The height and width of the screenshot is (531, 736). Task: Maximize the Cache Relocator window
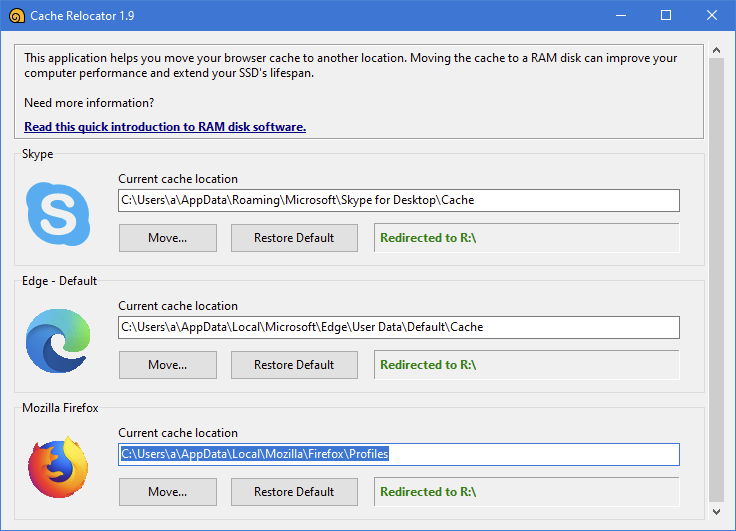pyautogui.click(x=666, y=15)
